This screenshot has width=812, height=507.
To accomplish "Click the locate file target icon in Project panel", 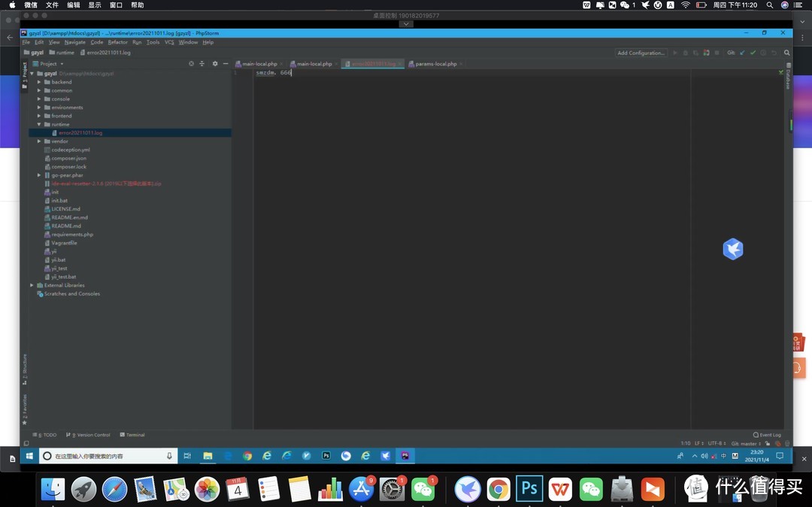I will 192,64.
